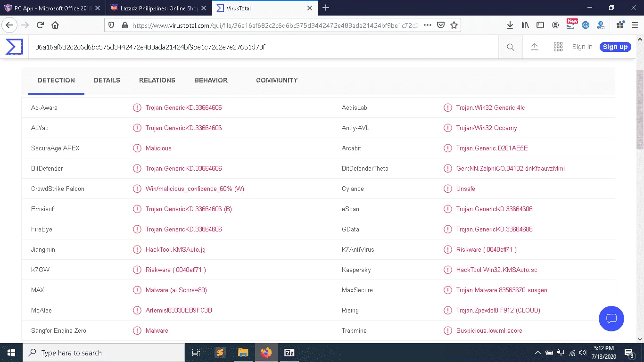Click the Sign in link
Screen dimensions: 644x362
coord(582,47)
